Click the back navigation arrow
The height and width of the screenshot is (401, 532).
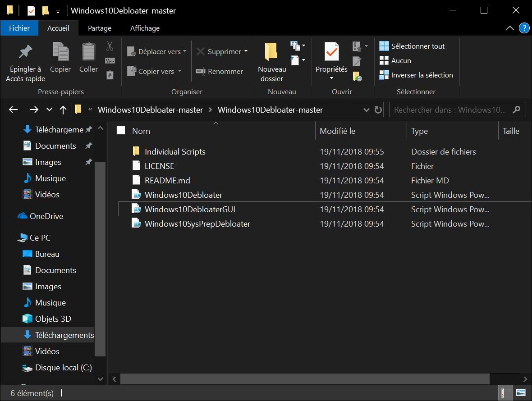tap(13, 109)
